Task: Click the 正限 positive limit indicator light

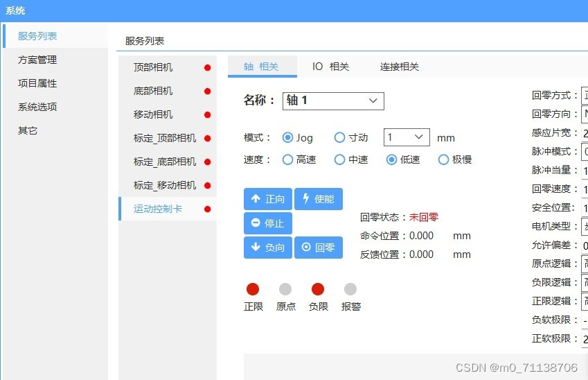Action: point(253,289)
